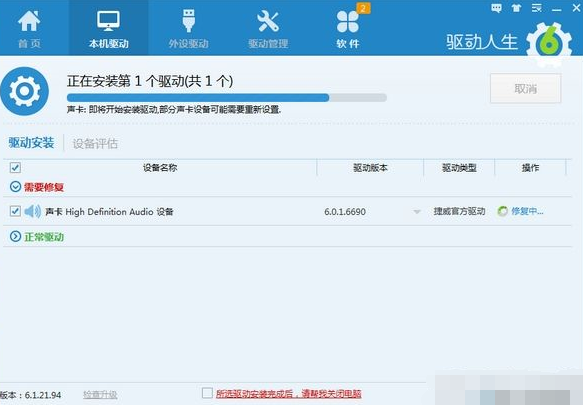Expand the 正常驱动 section
583x405 pixels.
(x=15, y=236)
